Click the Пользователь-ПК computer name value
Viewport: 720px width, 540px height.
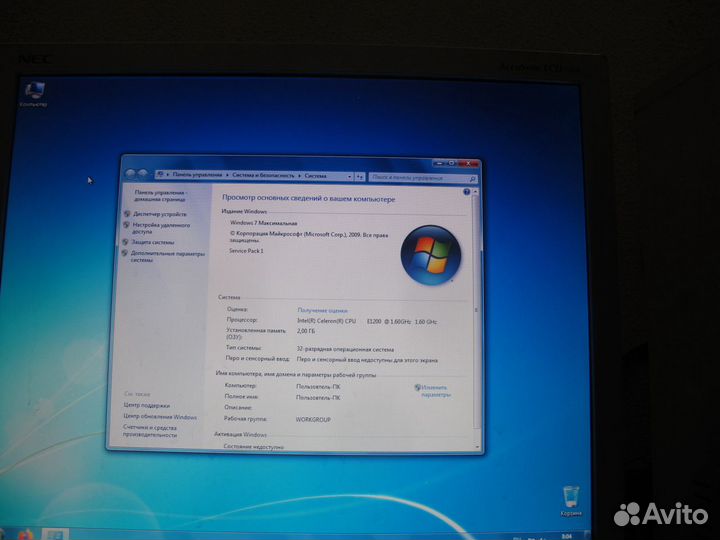(318, 386)
